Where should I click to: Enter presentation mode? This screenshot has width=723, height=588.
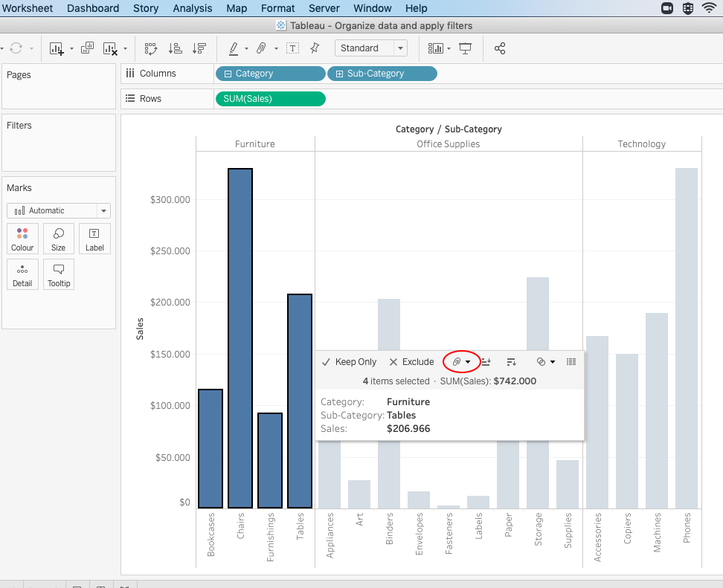(x=465, y=48)
